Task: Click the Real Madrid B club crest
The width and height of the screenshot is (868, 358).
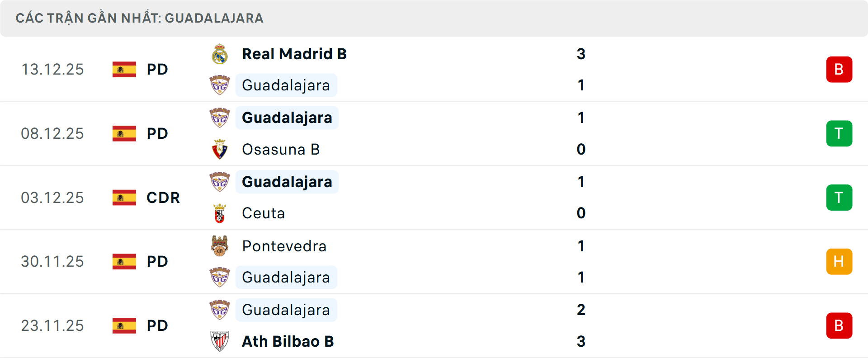Action: pos(220,53)
